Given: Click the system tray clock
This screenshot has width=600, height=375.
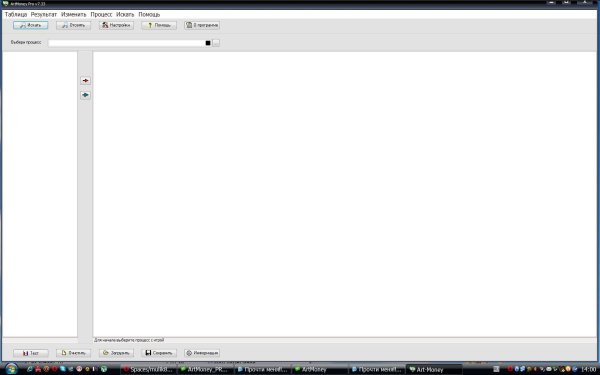Looking at the screenshot, I should [589, 369].
